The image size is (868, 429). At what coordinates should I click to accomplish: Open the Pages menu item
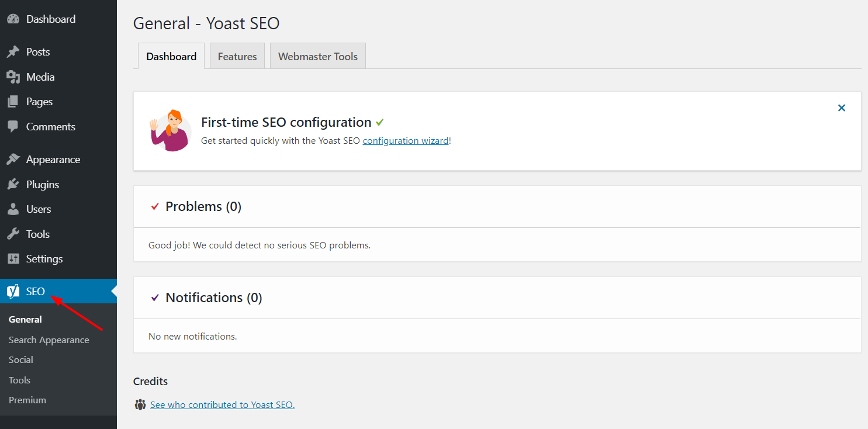point(58,102)
